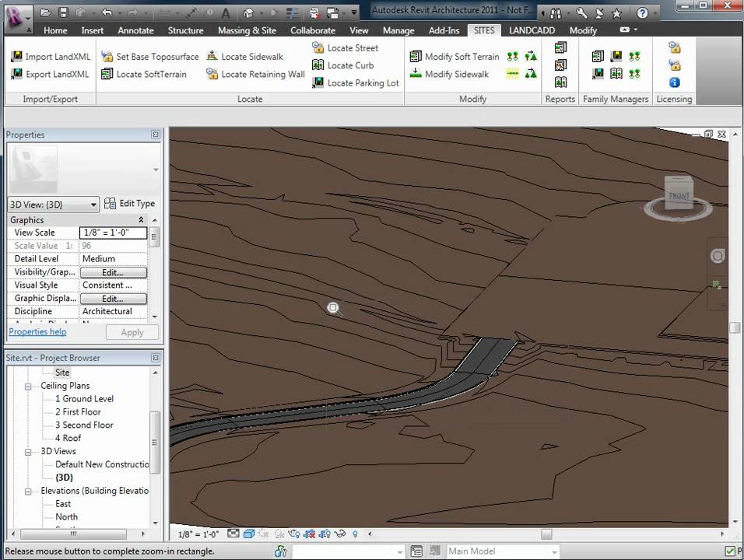Click the Export LandXML icon
Image resolution: width=744 pixels, height=560 pixels.
click(16, 74)
